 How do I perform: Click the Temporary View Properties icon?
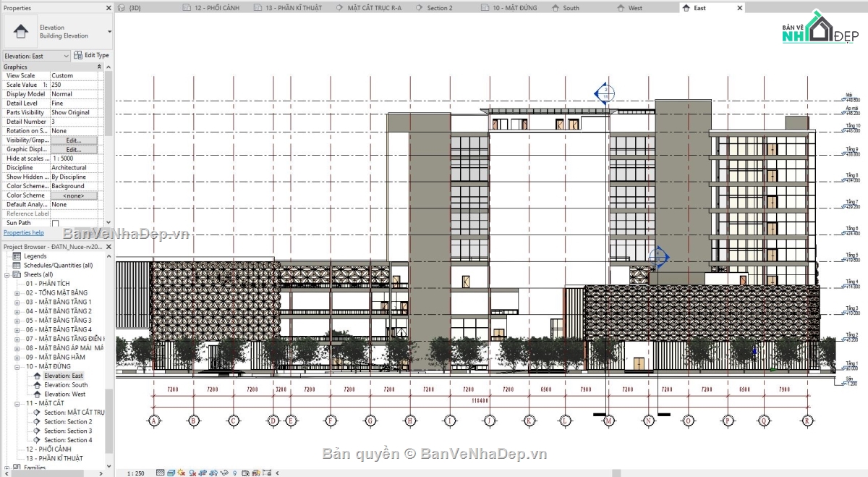pos(246,473)
